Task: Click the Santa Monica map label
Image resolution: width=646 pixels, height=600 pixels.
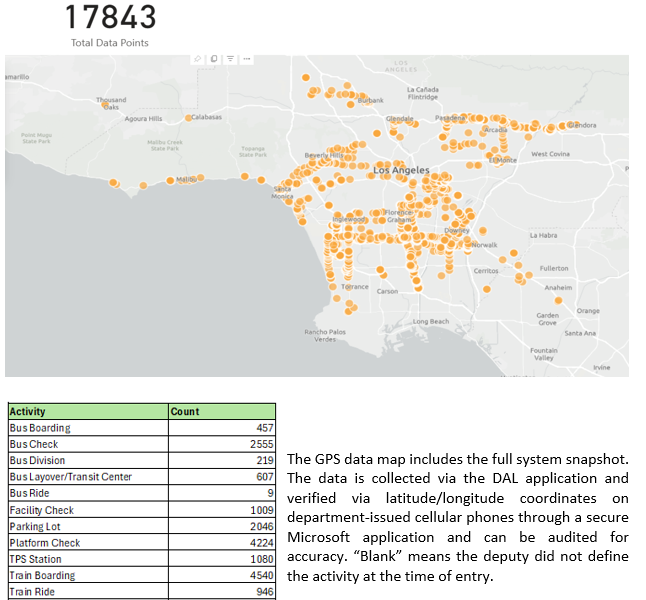Action: pyautogui.click(x=283, y=192)
